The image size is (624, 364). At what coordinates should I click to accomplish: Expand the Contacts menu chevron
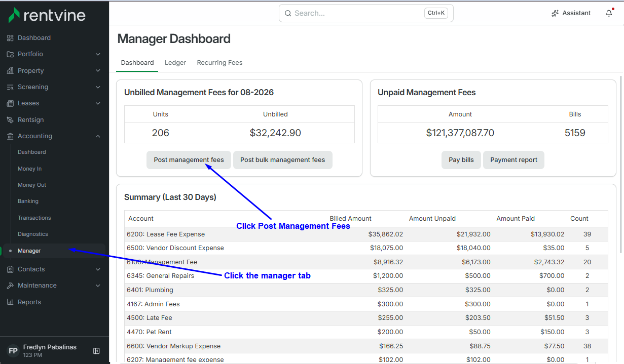click(x=98, y=269)
